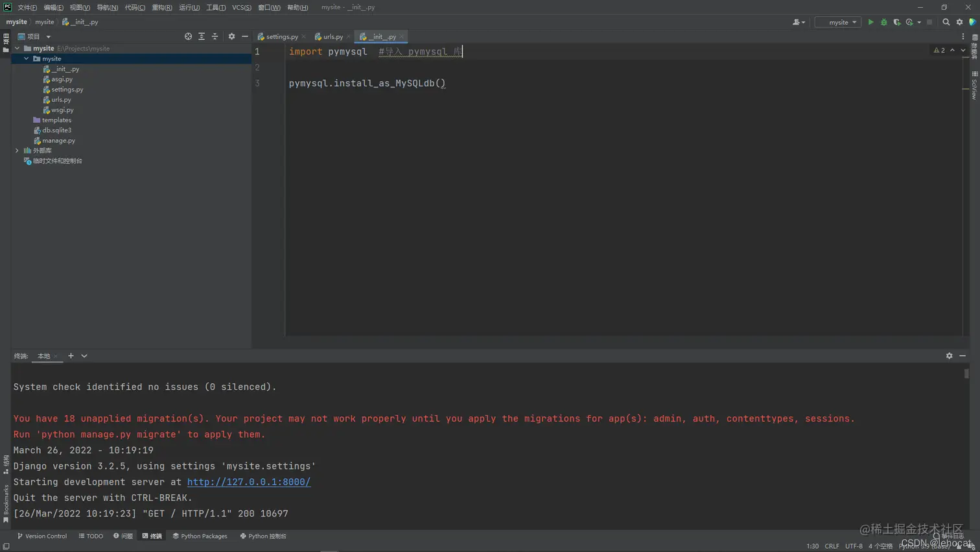The width and height of the screenshot is (980, 552).
Task: Select settings.py in project tree
Action: (x=63, y=90)
